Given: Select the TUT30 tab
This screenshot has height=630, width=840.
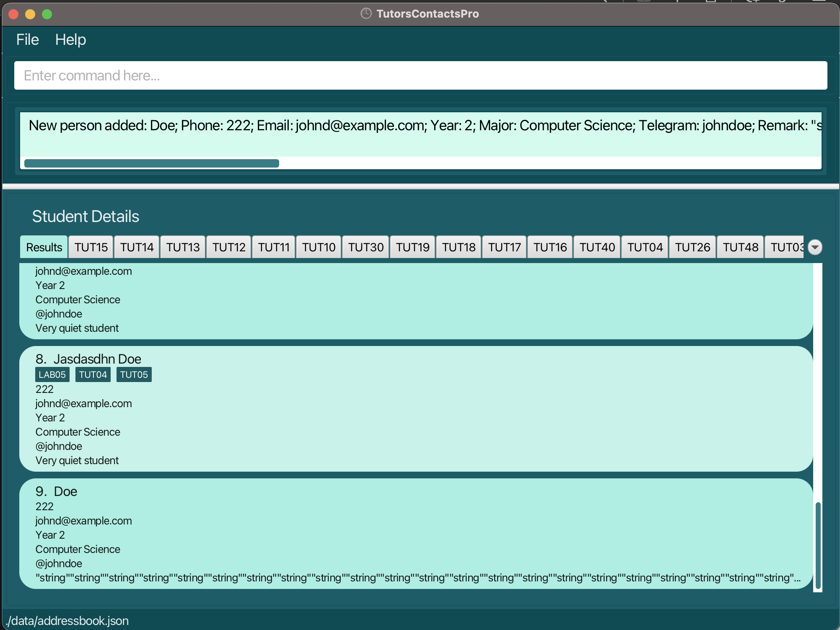Looking at the screenshot, I should point(366,247).
